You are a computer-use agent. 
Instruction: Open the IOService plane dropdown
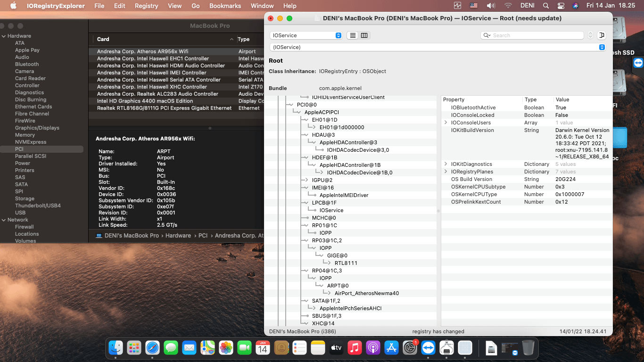306,35
